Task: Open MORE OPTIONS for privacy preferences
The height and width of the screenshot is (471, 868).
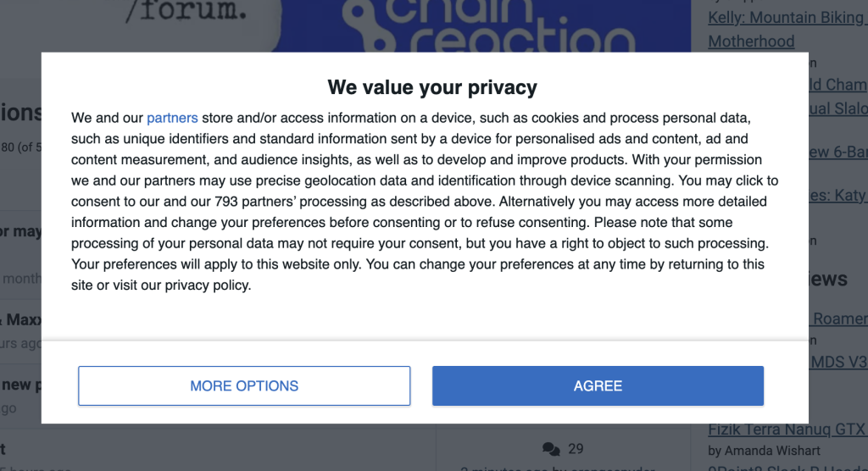Action: 244,386
